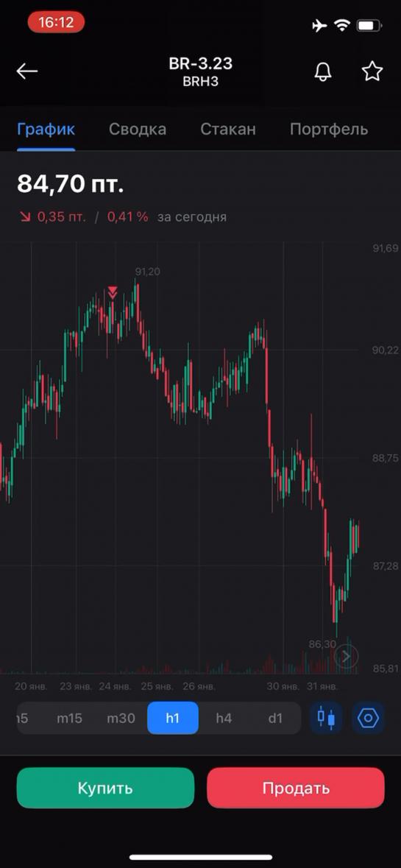401x868 pixels.
Task: Open chart settings hexagon icon
Action: pyautogui.click(x=368, y=718)
